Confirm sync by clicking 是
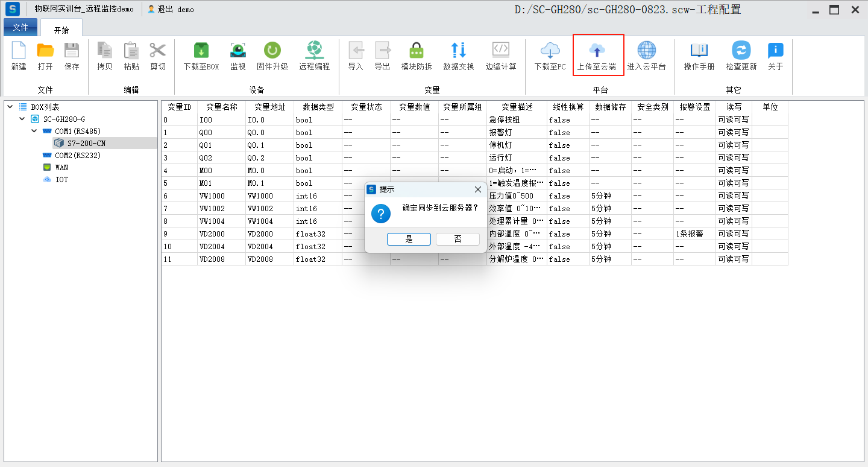The width and height of the screenshot is (868, 467). 409,239
